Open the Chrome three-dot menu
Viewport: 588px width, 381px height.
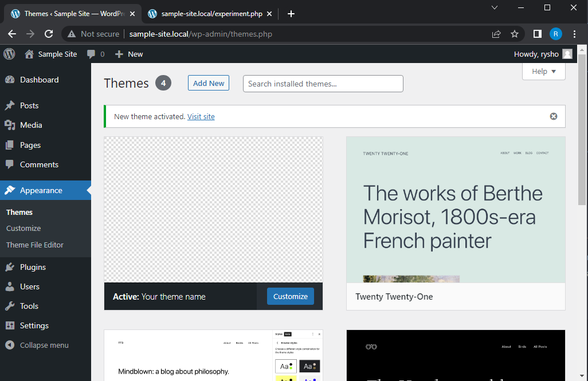point(574,34)
